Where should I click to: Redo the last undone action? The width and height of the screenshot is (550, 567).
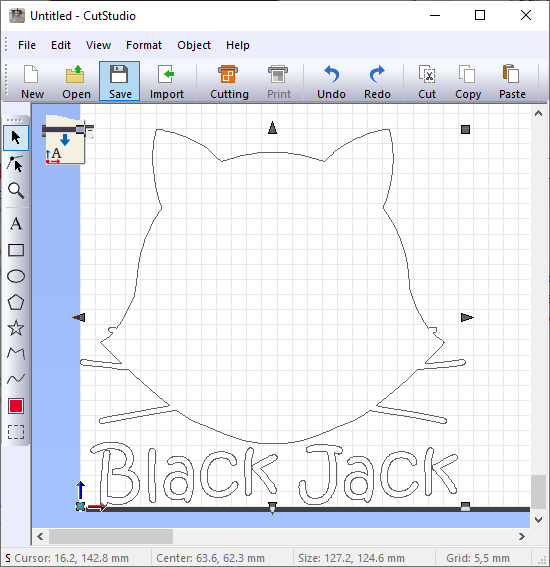pyautogui.click(x=377, y=81)
